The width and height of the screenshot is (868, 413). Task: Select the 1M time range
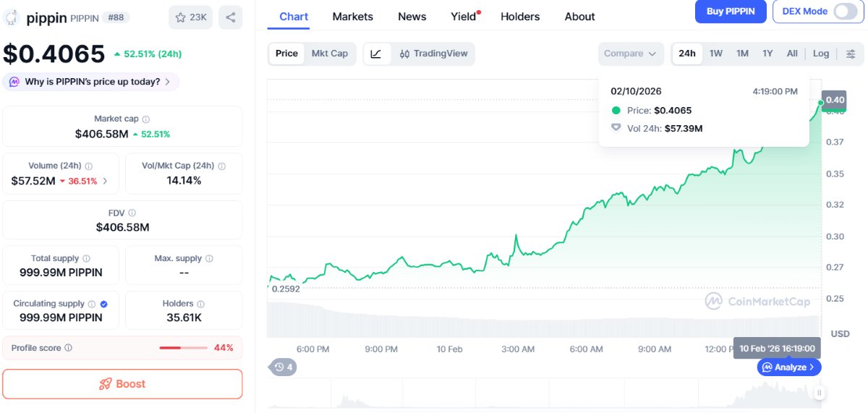pos(742,54)
